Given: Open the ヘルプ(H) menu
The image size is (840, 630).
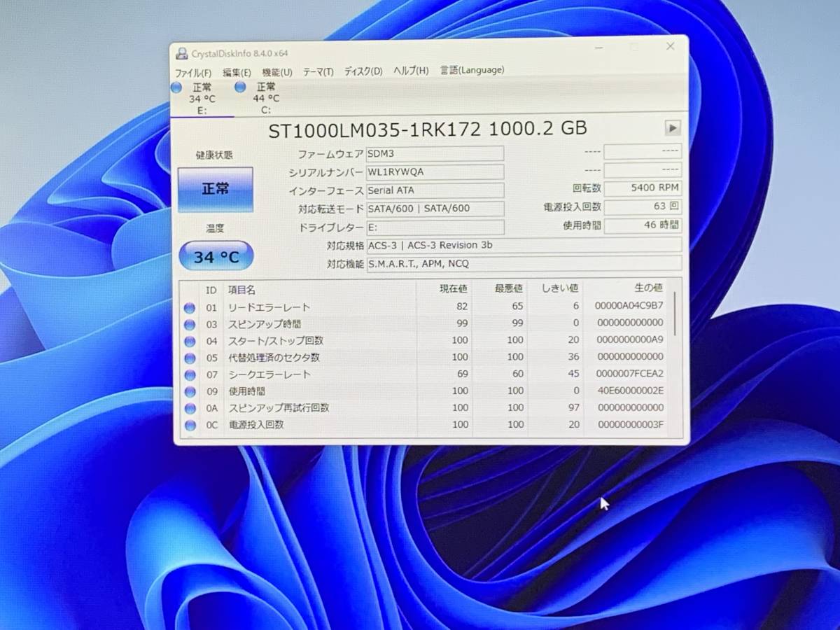Looking at the screenshot, I should coord(411,70).
